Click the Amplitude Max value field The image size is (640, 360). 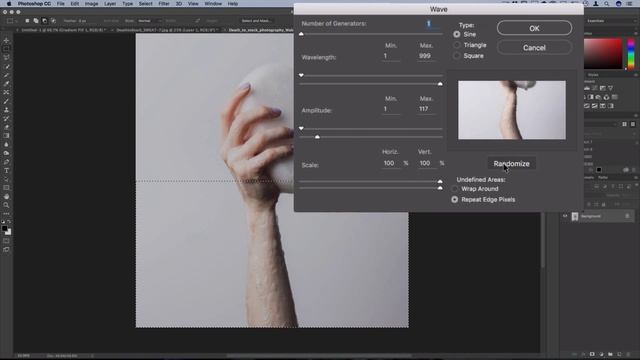point(425,109)
